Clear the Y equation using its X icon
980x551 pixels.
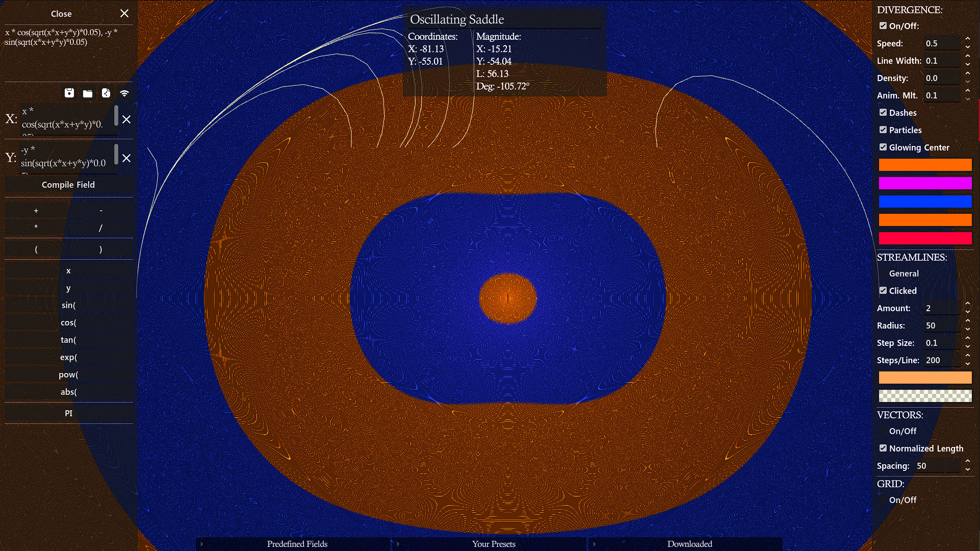tap(126, 158)
